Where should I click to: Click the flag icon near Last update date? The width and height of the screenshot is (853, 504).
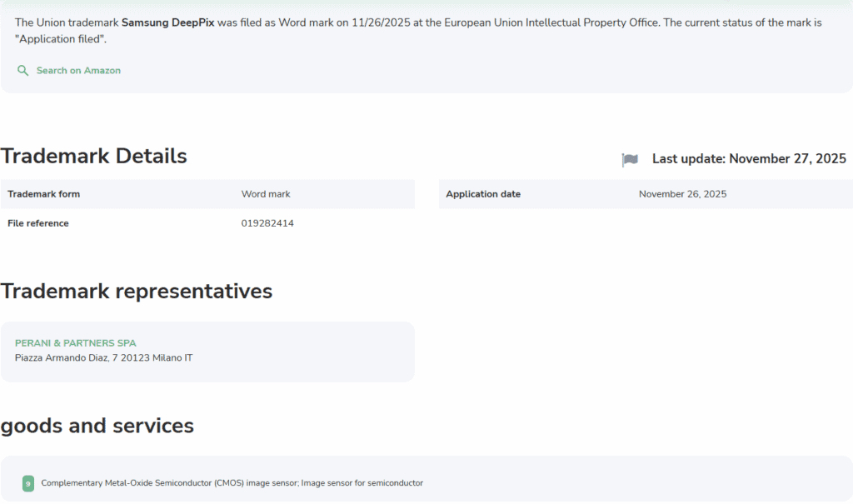(630, 159)
